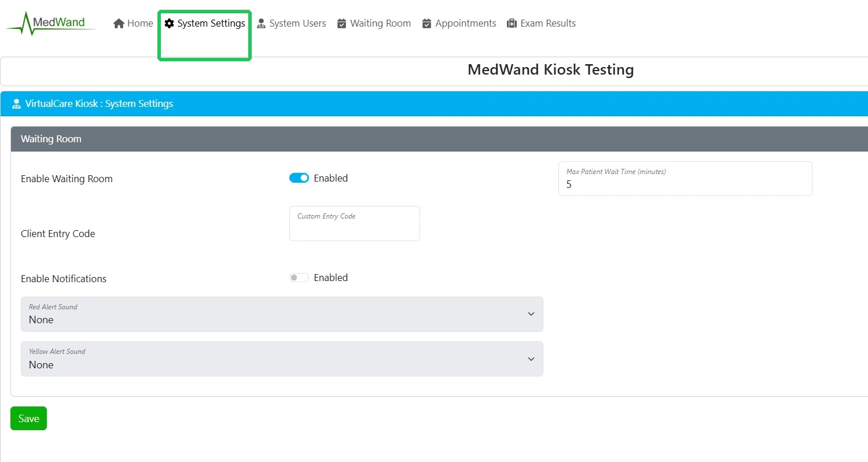Click the VirtualCare Kiosk header user icon
Screen dimensions: 868x462
pos(16,104)
